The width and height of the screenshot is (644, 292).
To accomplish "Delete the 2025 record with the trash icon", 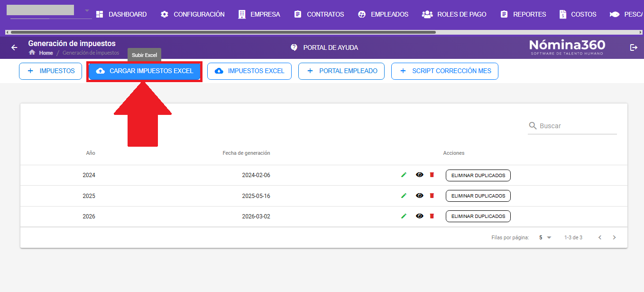I will 432,196.
